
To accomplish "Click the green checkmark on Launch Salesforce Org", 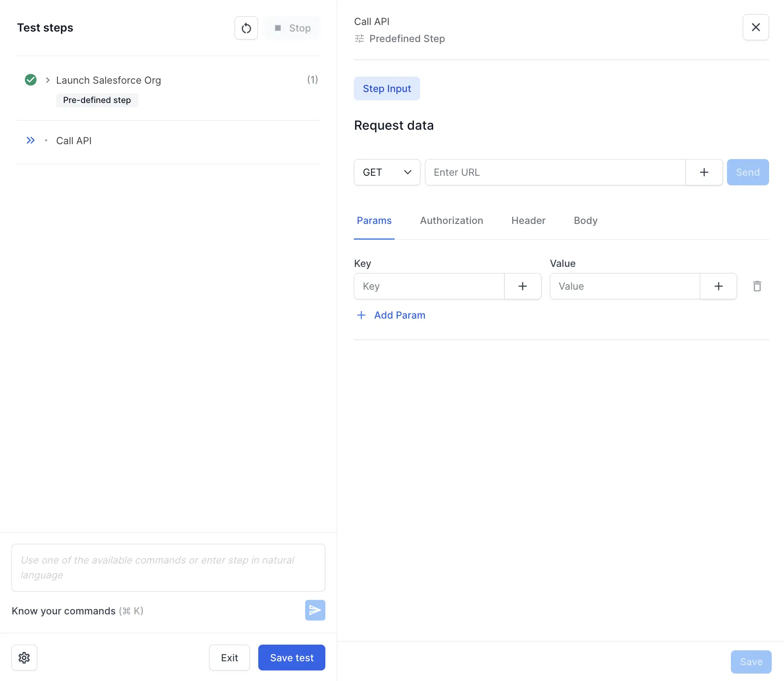I will click(30, 80).
